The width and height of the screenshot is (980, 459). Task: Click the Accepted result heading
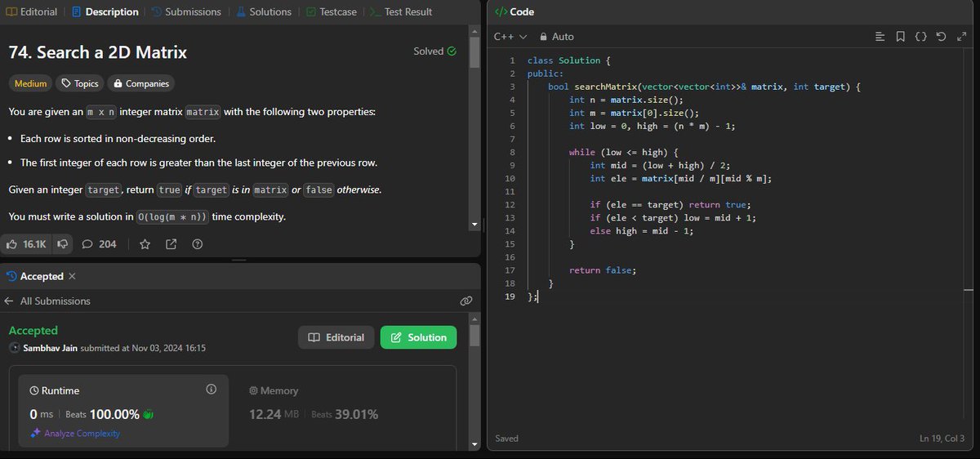[x=33, y=330]
